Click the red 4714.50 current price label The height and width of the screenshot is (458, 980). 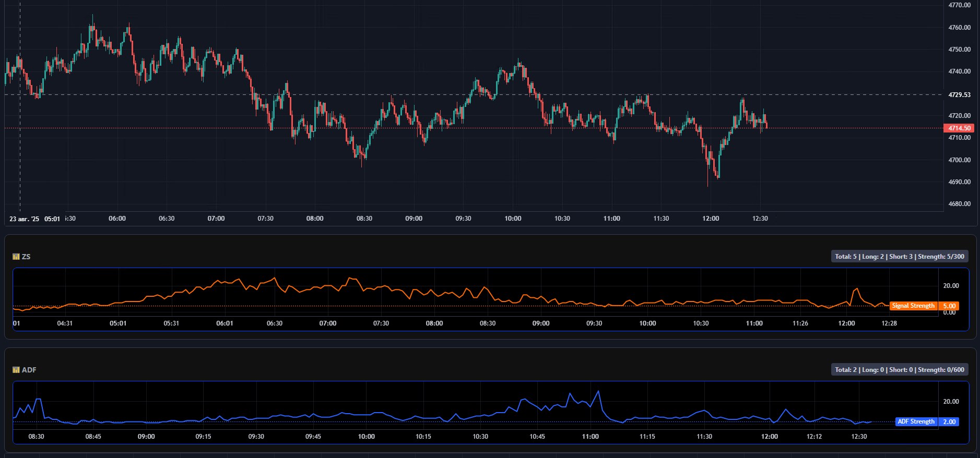coord(959,128)
